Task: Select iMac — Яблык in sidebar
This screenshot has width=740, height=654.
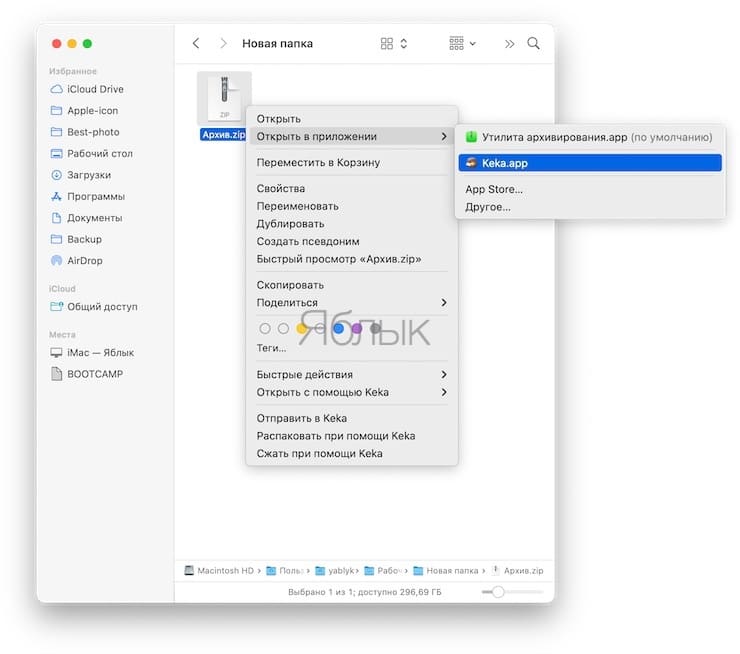Action: coord(92,352)
